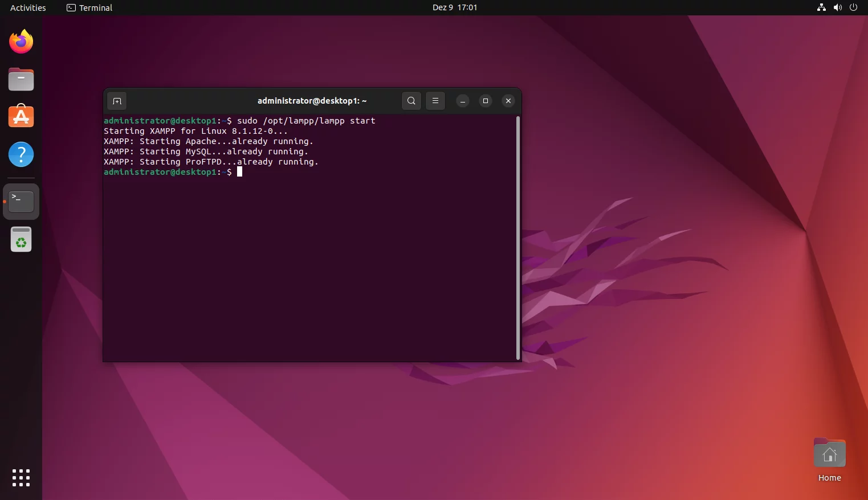Search in terminal with magnifier icon
This screenshot has width=868, height=500.
click(411, 101)
